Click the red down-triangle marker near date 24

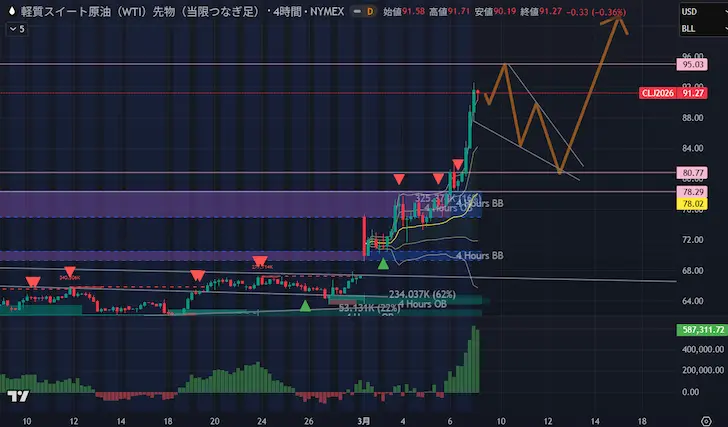260,260
